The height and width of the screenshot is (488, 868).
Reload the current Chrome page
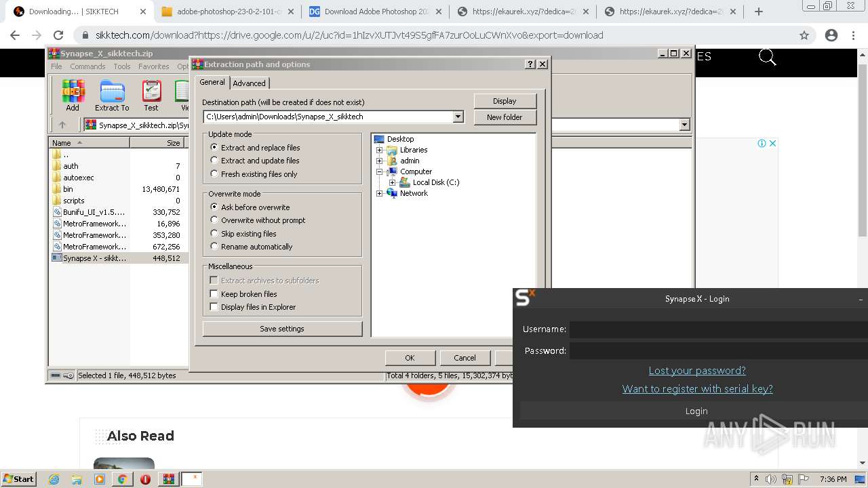[58, 35]
